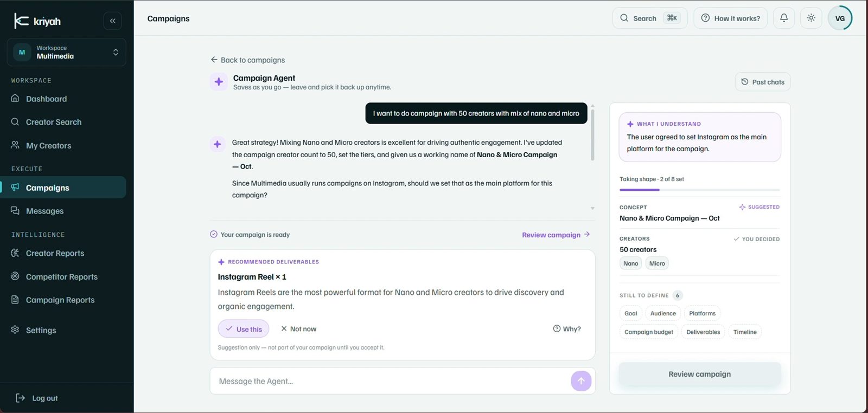Click the Deliverables chip
The width and height of the screenshot is (868, 413).
click(703, 332)
